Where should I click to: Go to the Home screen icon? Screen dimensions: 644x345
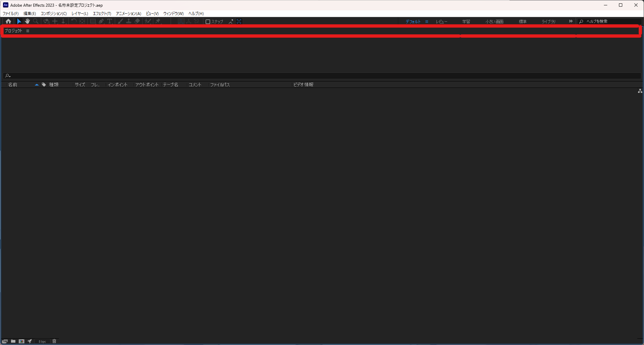coord(8,21)
